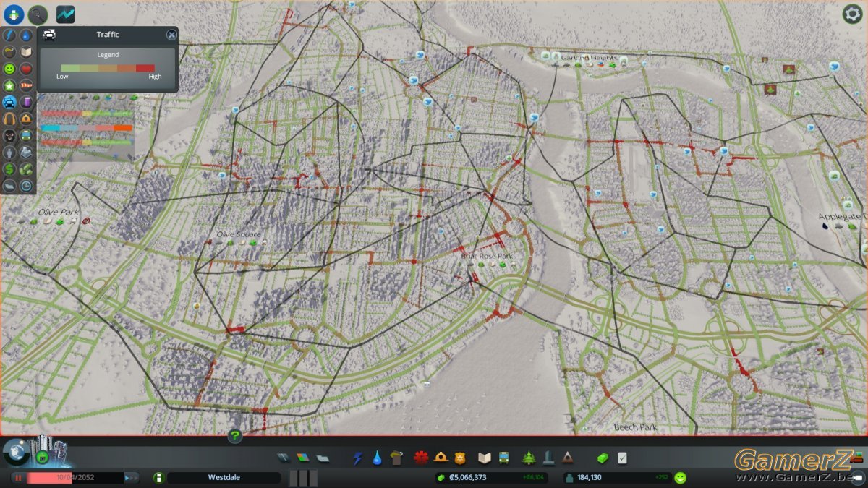Toggle the Fire Safety helmet view
868x488 pixels.
point(26,119)
